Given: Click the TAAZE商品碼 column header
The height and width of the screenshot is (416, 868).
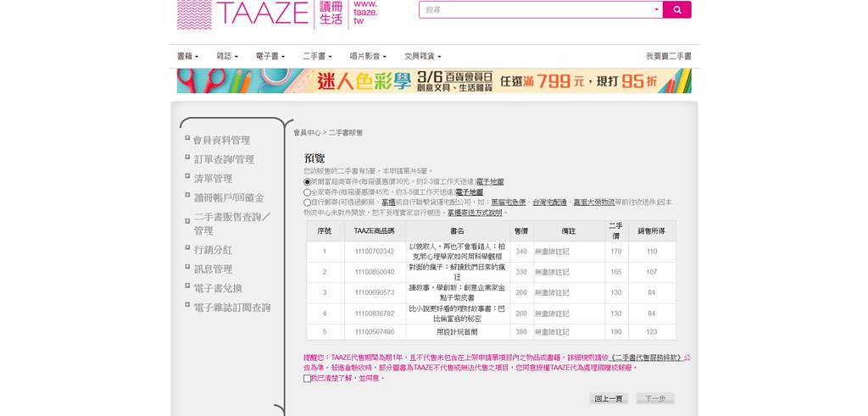Looking at the screenshot, I should pos(374,231).
